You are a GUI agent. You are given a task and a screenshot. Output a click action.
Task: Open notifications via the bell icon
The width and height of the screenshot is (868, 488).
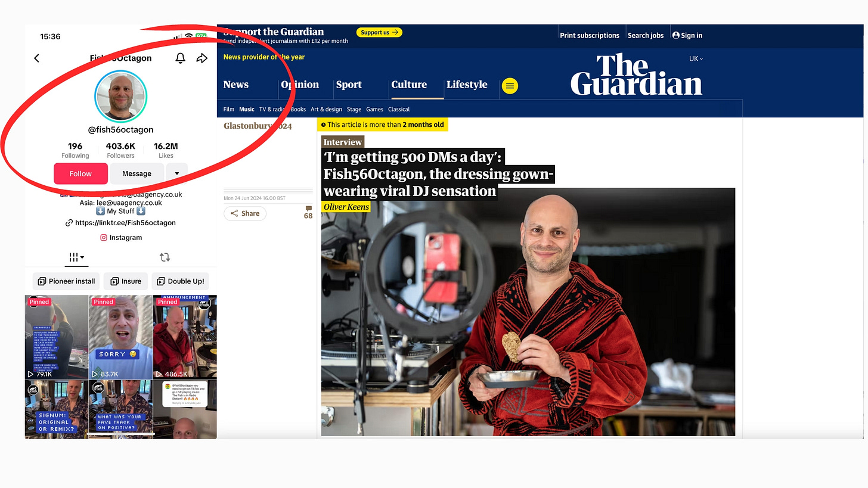[x=180, y=58]
